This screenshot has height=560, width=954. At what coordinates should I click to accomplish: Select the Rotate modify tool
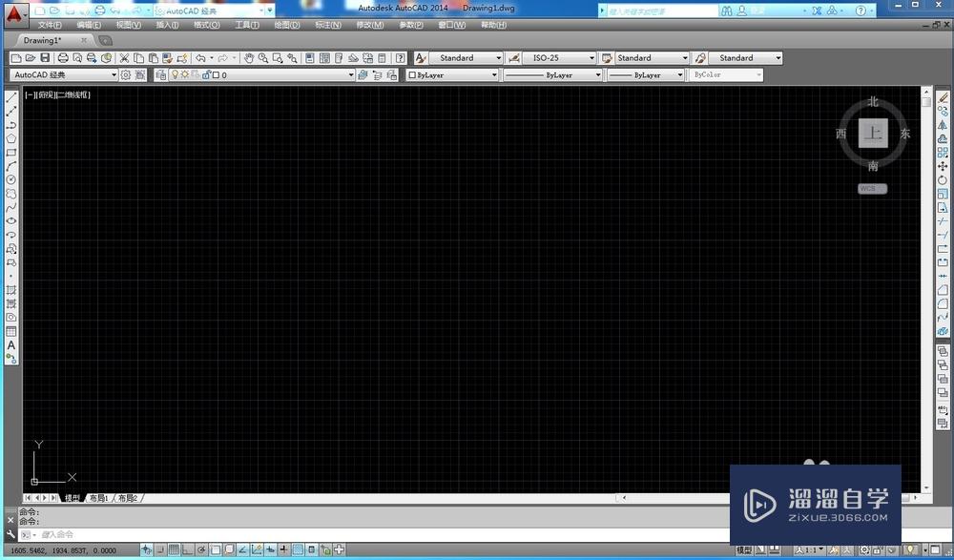(943, 180)
